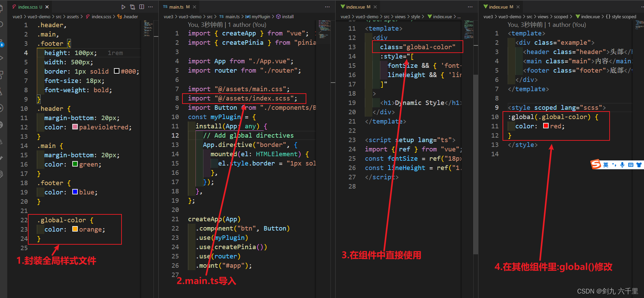Open the palevioletred color swatch
644x298 pixels.
(75, 127)
